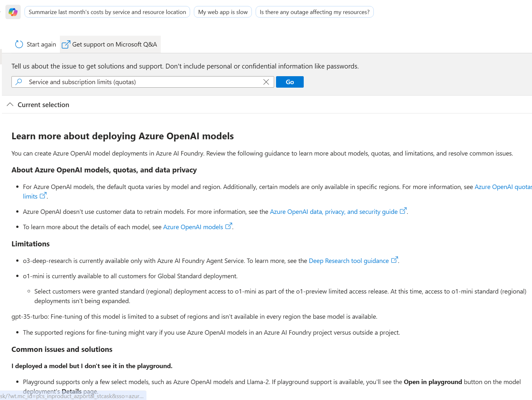Image resolution: width=532 pixels, height=400 pixels.
Task: Click the Start again refresh icon
Action: pyautogui.click(x=19, y=44)
